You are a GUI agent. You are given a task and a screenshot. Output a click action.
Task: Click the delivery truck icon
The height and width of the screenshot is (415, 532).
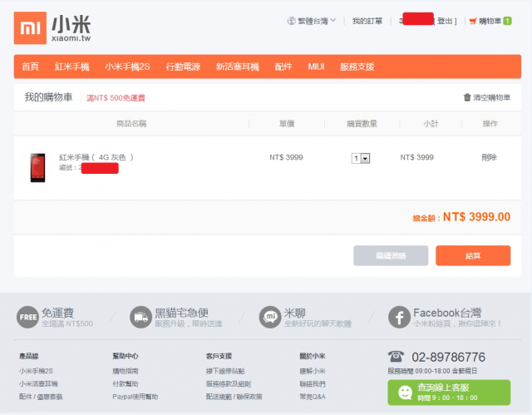(140, 317)
